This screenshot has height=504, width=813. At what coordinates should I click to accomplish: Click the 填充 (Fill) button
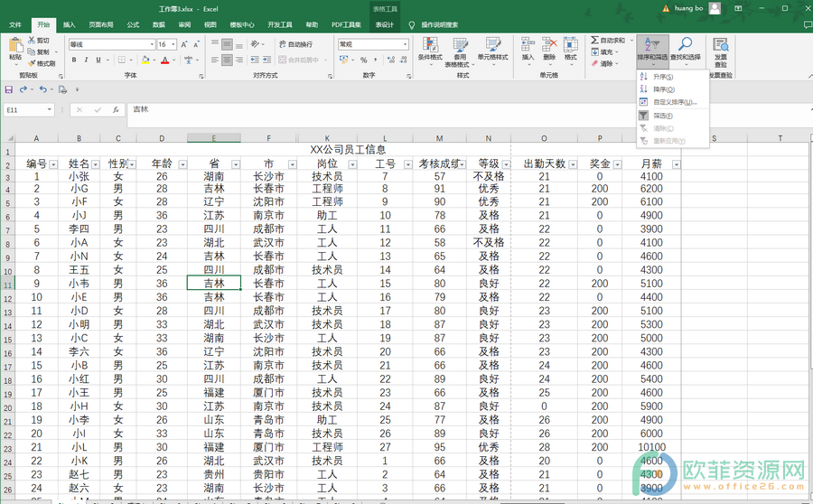[603, 51]
